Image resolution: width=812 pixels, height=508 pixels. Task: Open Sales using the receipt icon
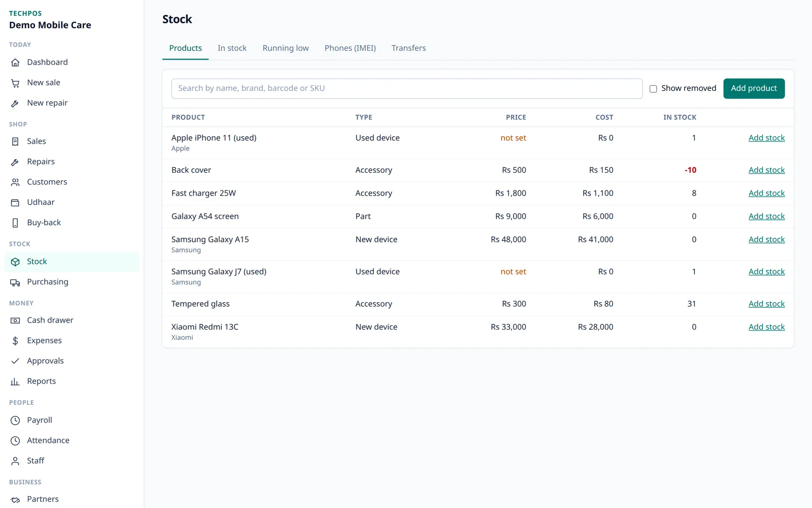15,142
